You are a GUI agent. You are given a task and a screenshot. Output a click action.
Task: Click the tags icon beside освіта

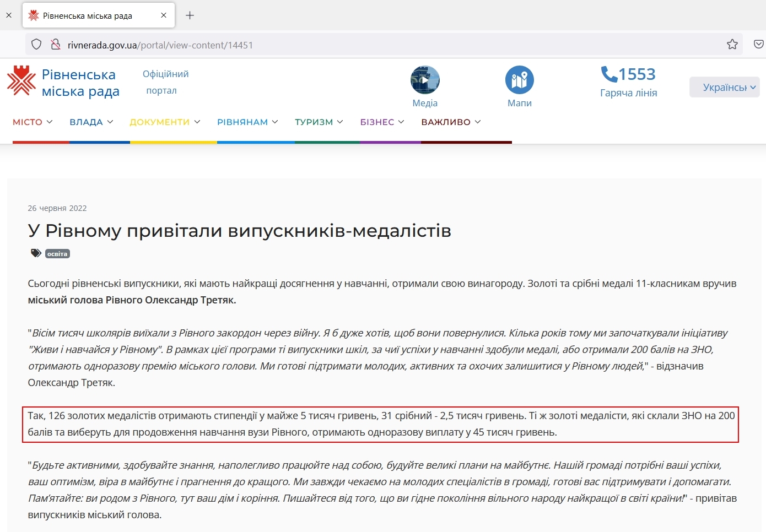(x=36, y=253)
